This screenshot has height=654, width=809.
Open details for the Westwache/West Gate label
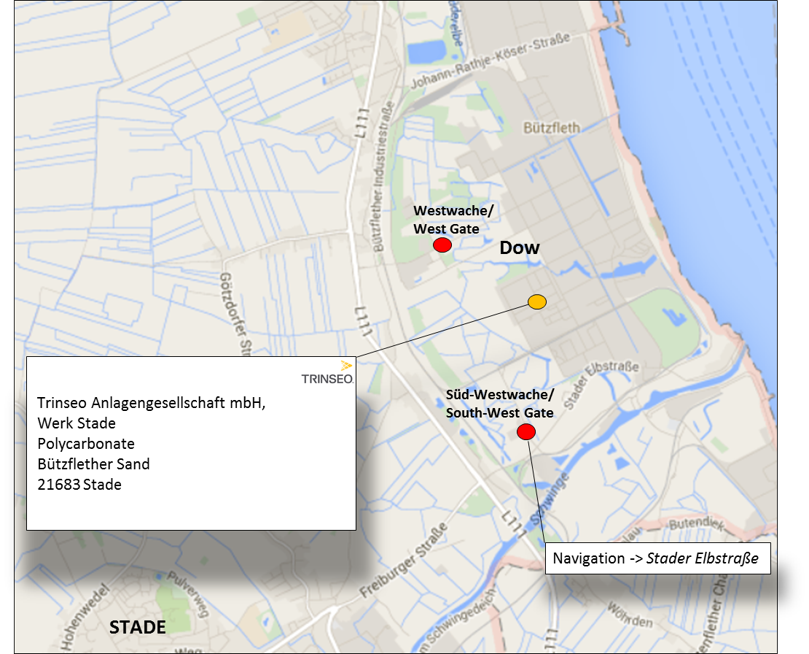pyautogui.click(x=453, y=220)
